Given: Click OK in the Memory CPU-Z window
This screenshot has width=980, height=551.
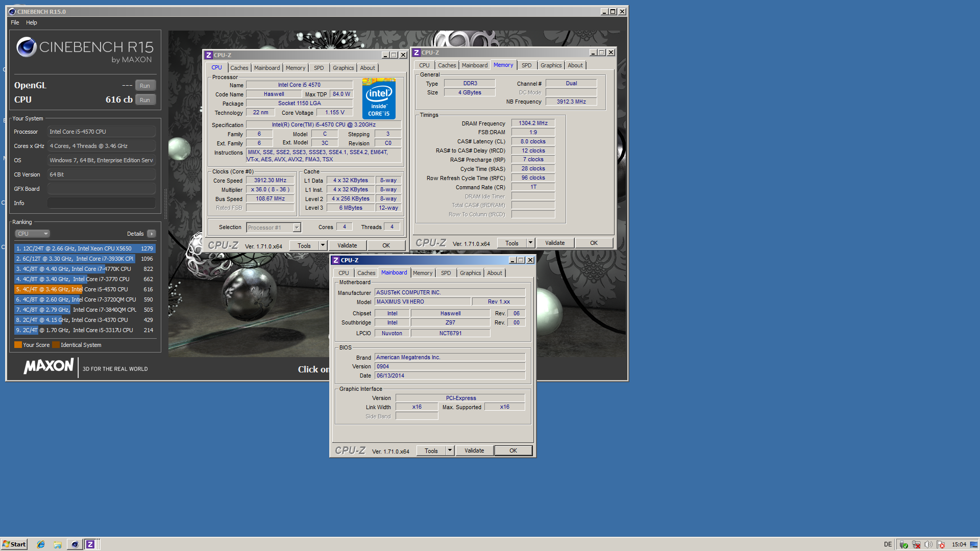Looking at the screenshot, I should point(594,243).
